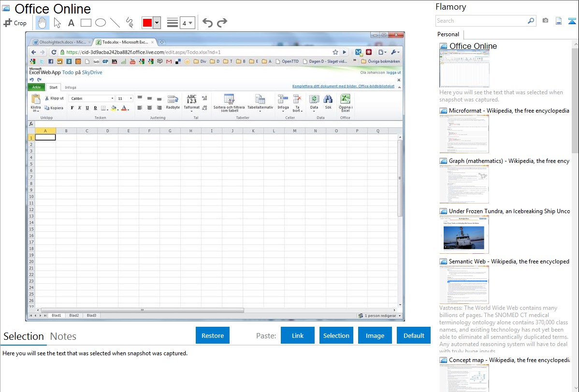Open the annotation color dropdown arrow
579x392 pixels.
click(157, 23)
